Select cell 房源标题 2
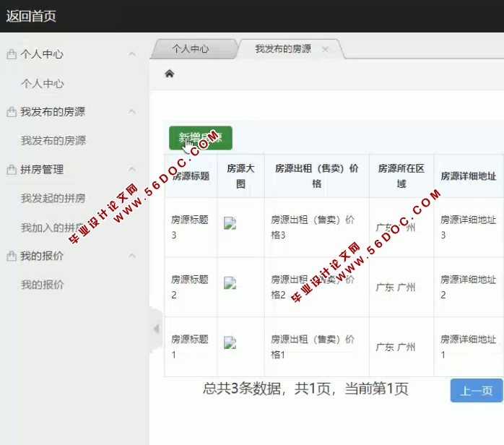The image size is (504, 445). (190, 287)
